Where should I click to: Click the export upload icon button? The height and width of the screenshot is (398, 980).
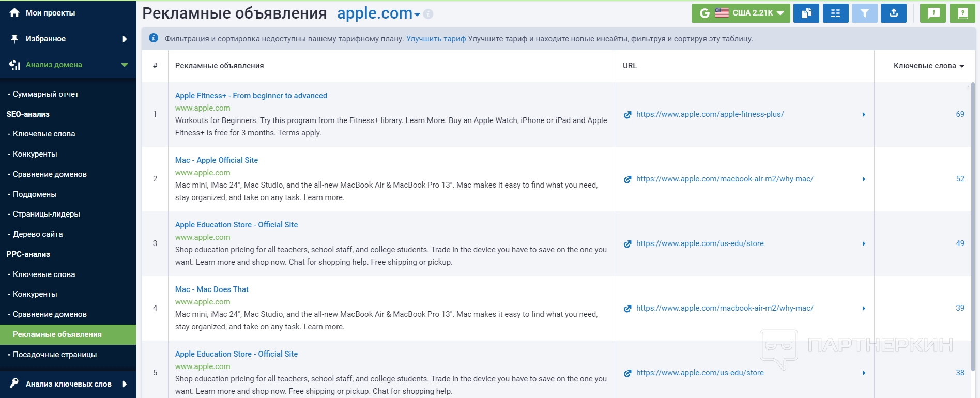click(894, 13)
